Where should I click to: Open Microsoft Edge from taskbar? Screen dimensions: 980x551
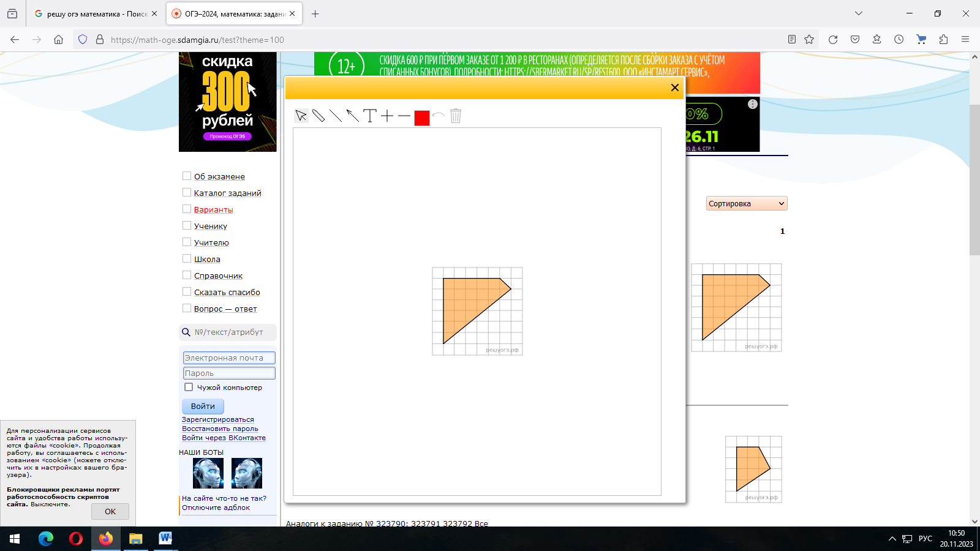pos(46,539)
